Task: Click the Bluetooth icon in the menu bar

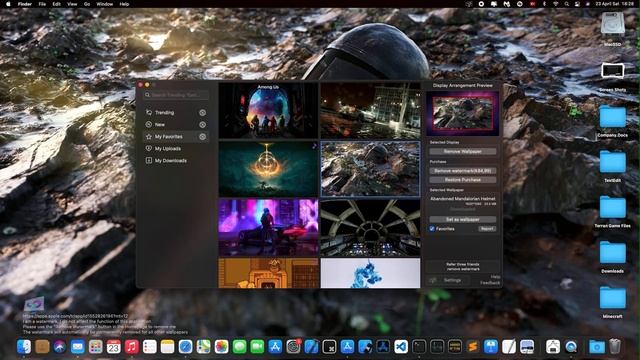Action: click(x=544, y=4)
